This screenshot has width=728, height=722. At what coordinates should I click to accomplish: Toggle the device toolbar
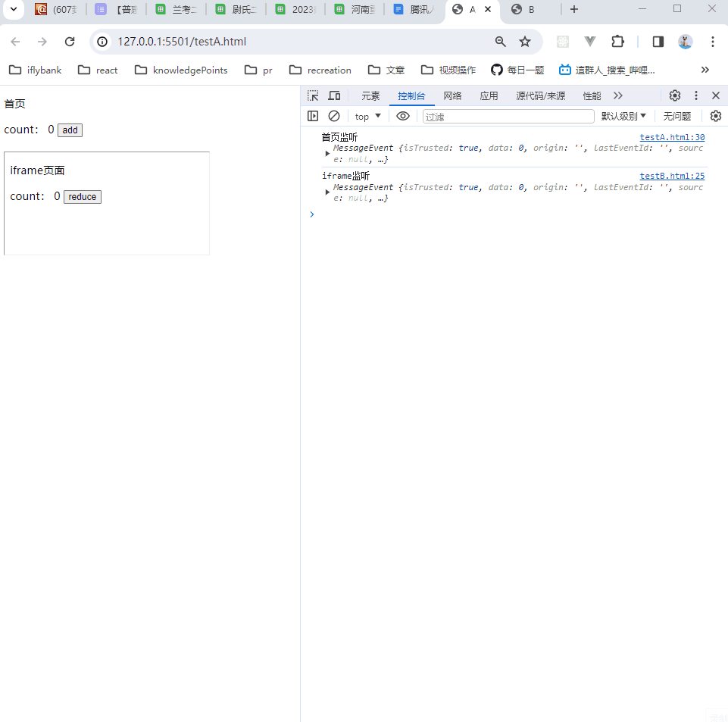coord(334,95)
